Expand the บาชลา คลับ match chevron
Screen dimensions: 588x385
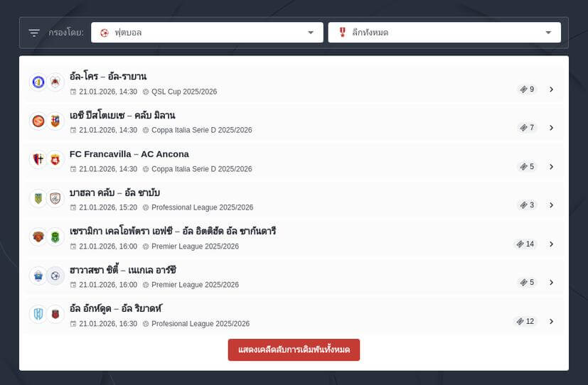pyautogui.click(x=551, y=205)
